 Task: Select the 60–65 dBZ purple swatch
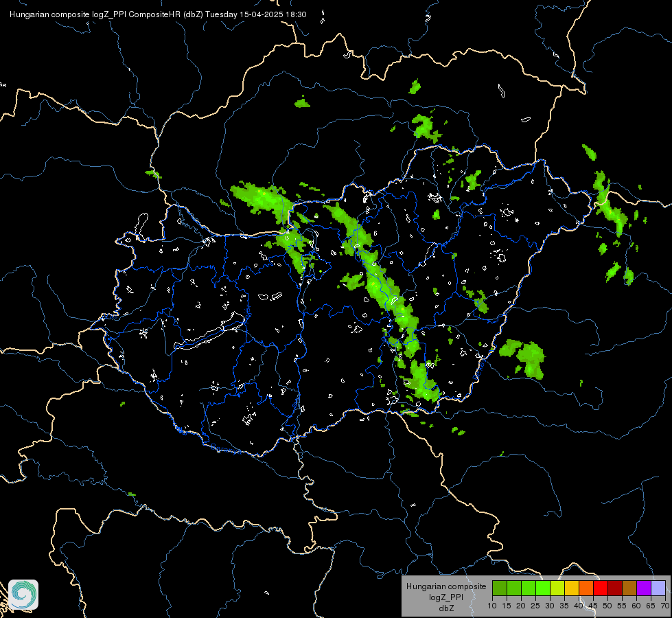tap(644, 588)
